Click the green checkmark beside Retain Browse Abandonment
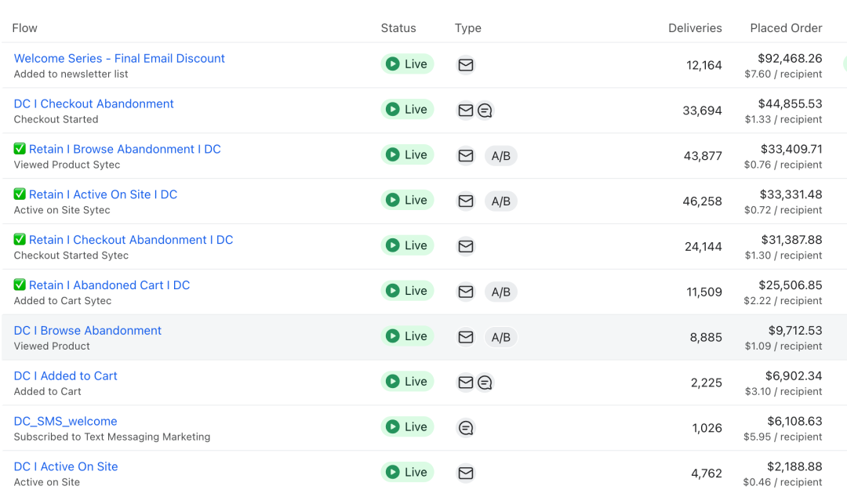This screenshot has height=504, width=847. (20, 148)
